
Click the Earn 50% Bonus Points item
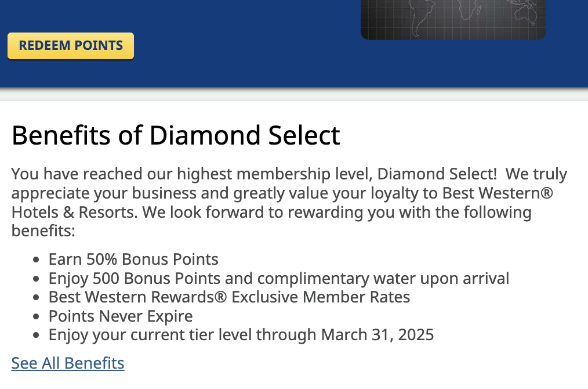point(133,259)
